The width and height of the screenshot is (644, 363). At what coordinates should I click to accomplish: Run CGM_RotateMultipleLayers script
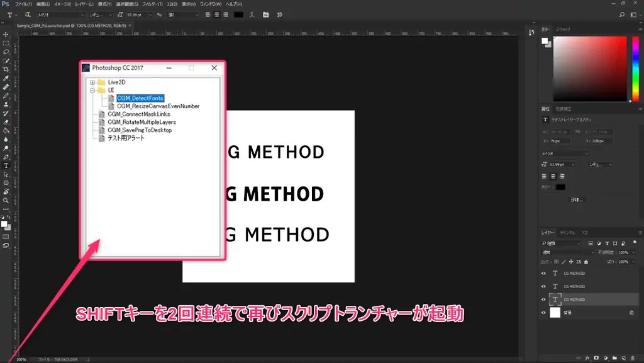point(142,122)
